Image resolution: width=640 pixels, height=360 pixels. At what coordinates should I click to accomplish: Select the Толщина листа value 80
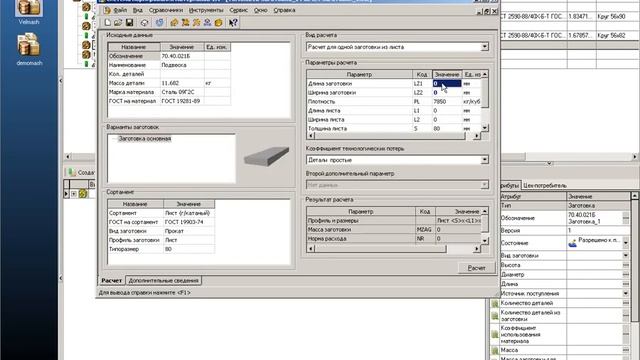point(447,129)
